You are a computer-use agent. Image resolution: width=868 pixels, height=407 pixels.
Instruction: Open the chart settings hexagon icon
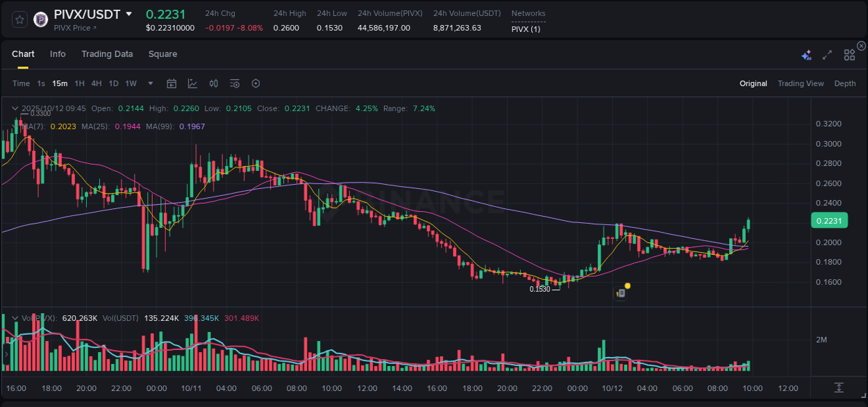coord(256,83)
